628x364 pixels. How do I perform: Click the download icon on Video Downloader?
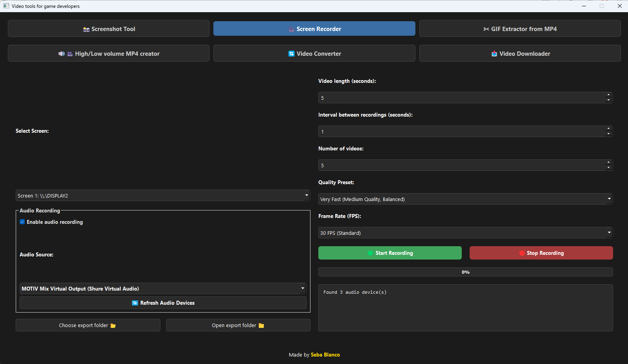pos(494,54)
